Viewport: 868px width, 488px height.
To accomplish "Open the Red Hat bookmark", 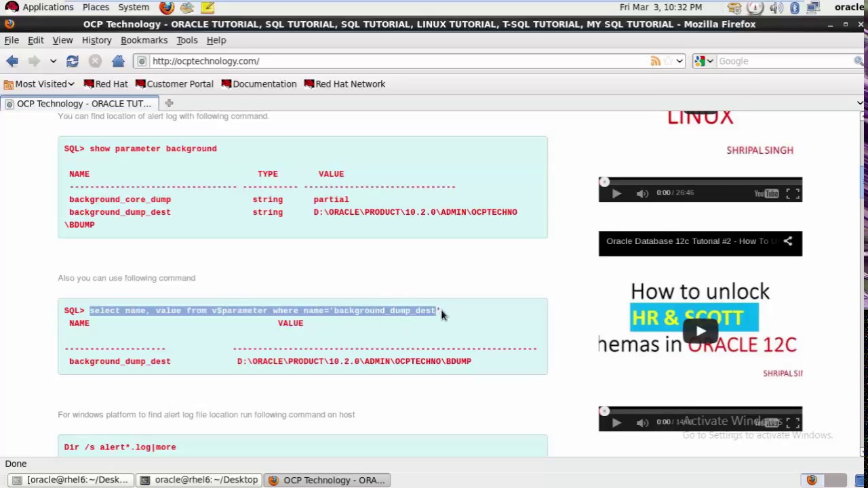I will click(x=106, y=84).
